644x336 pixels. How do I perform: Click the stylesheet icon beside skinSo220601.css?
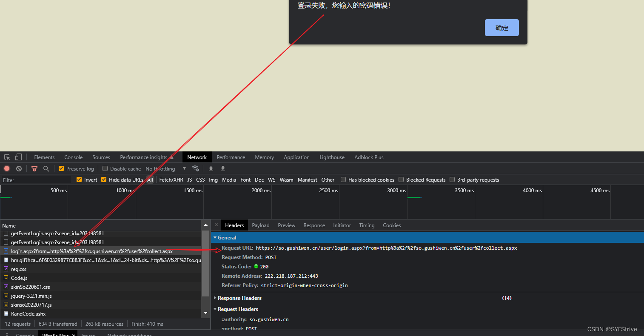tap(6, 287)
